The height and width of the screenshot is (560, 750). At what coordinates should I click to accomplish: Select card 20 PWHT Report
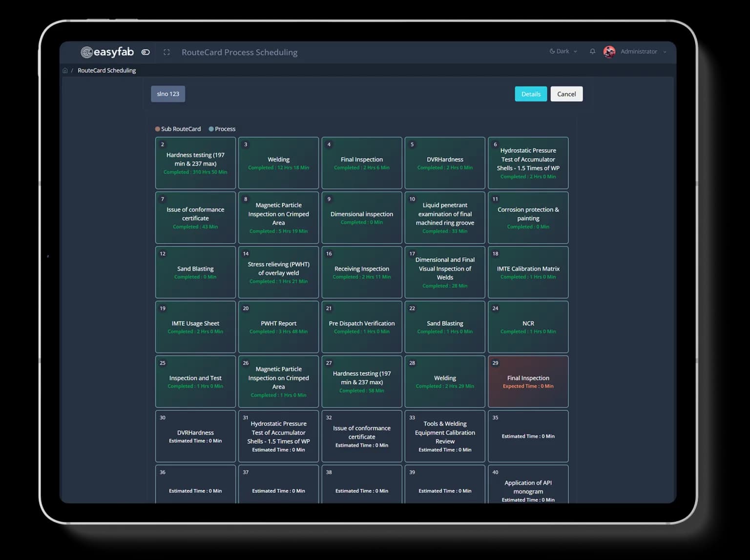point(278,327)
